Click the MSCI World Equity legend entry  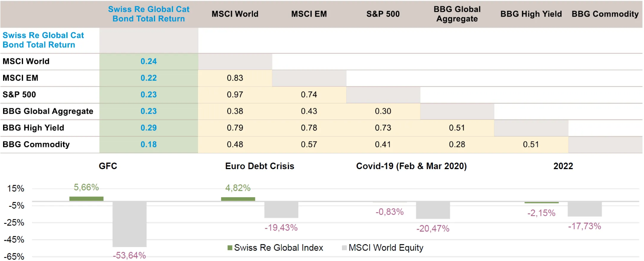pyautogui.click(x=383, y=248)
